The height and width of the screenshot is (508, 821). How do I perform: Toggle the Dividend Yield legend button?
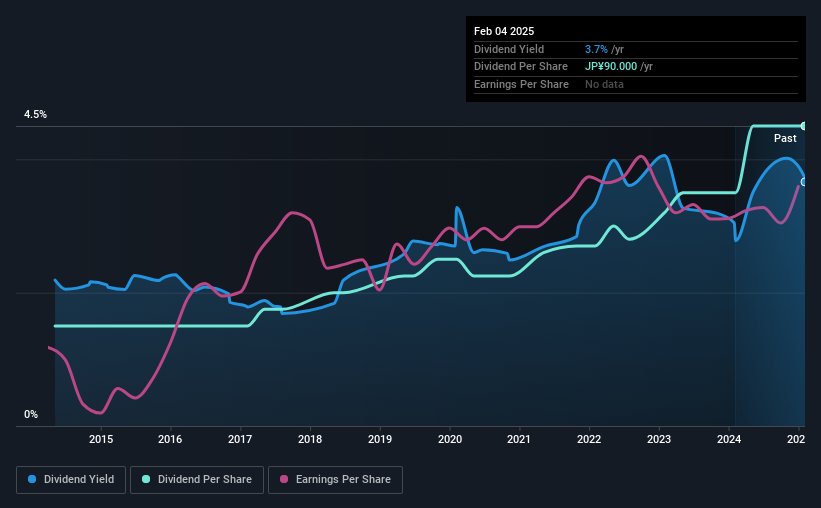click(x=71, y=480)
